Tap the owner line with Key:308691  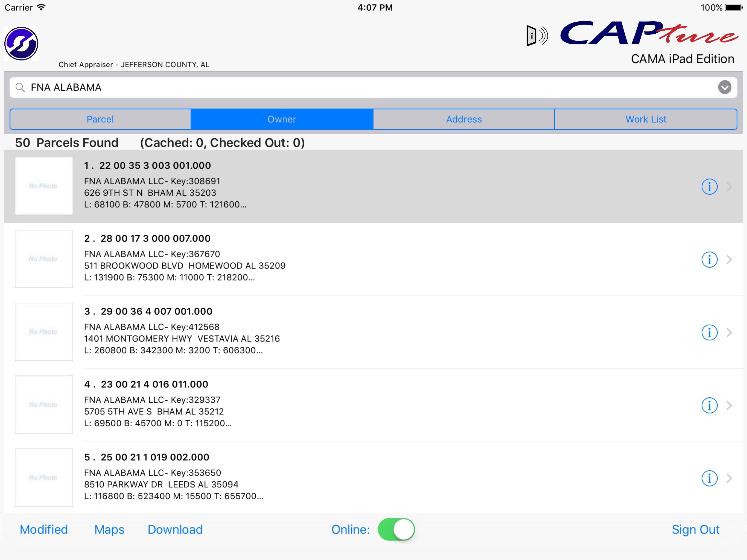click(x=152, y=181)
